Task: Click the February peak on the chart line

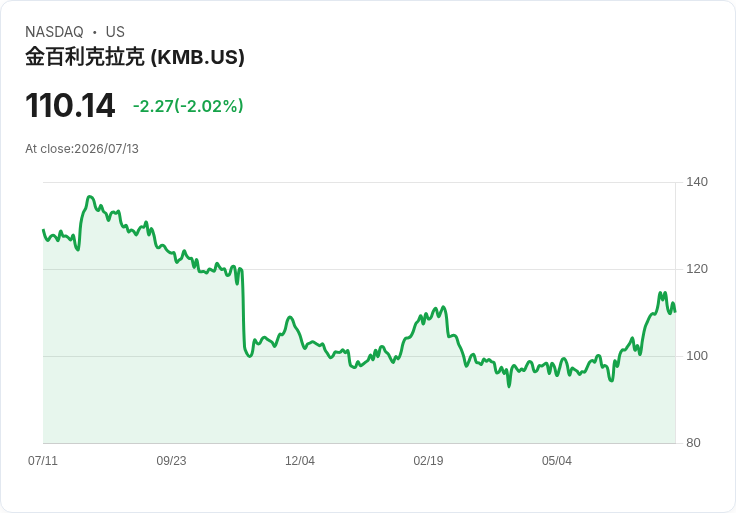Action: pos(443,307)
